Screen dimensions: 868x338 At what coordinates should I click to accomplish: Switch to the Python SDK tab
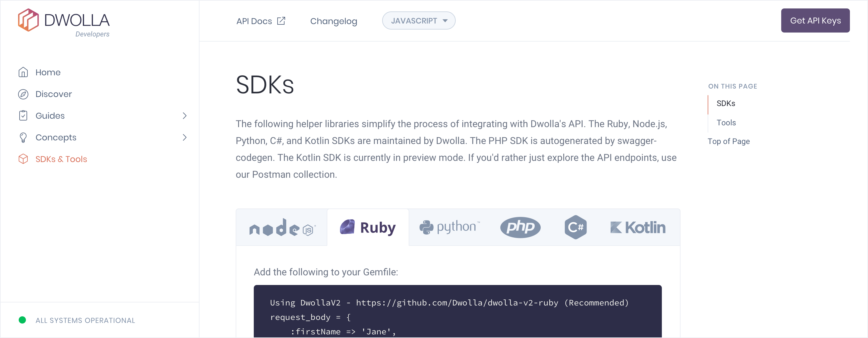coord(449,227)
